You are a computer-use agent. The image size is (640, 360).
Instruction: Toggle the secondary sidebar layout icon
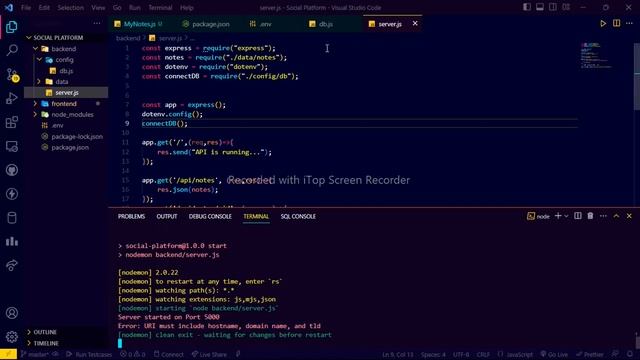(553, 7)
